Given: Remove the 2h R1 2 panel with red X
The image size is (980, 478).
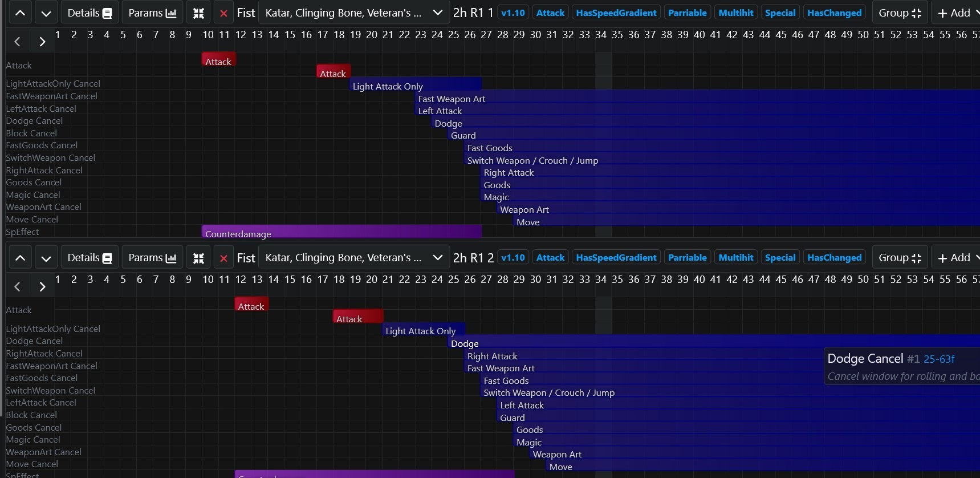Looking at the screenshot, I should point(223,258).
